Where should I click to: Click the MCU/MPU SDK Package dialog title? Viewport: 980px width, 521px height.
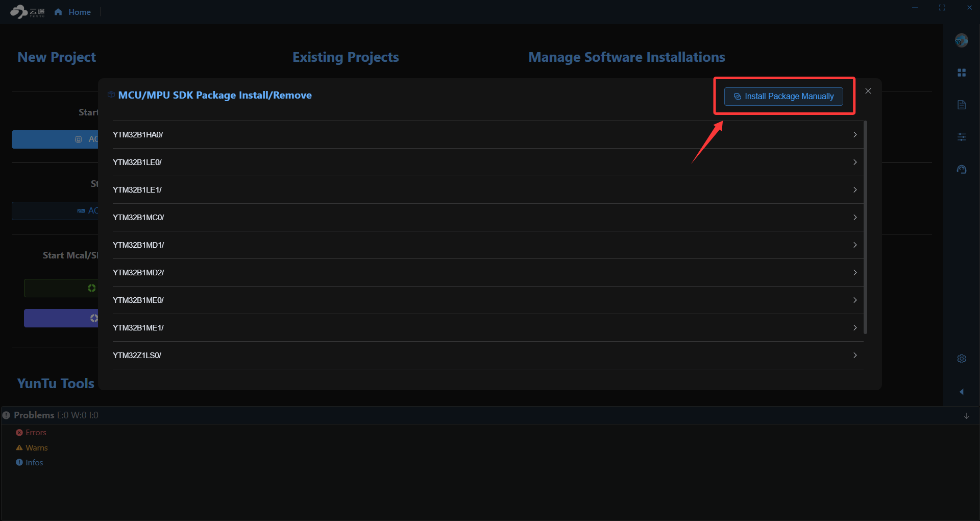click(x=215, y=96)
